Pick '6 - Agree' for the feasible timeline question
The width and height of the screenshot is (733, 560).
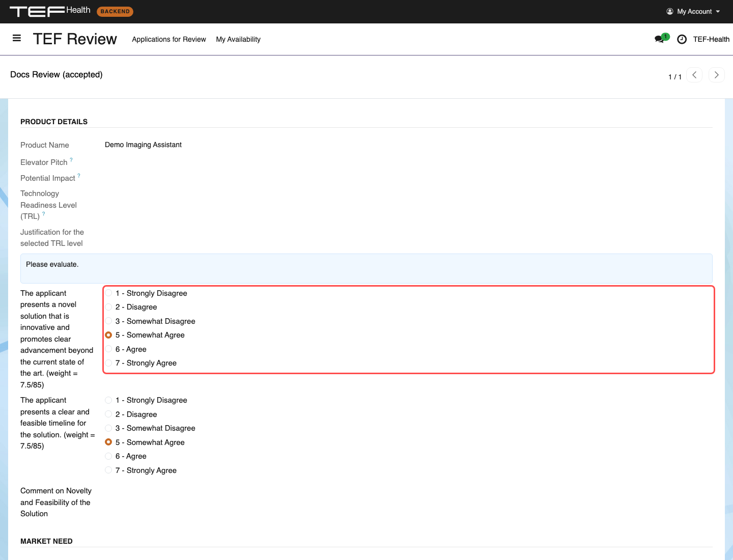click(108, 456)
